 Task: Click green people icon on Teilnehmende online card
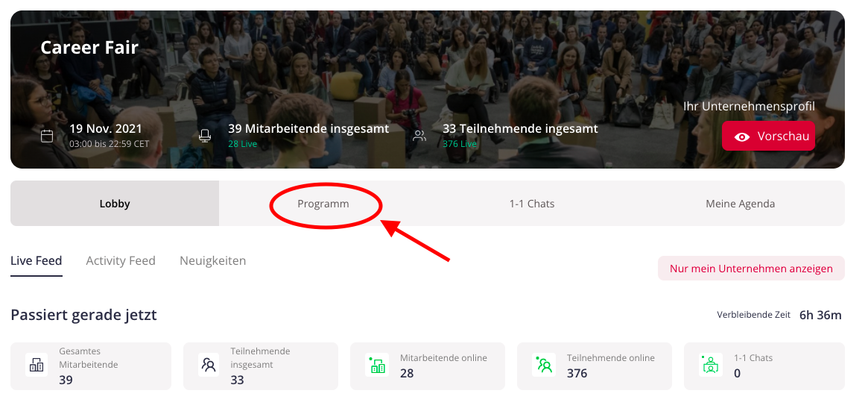click(x=544, y=366)
